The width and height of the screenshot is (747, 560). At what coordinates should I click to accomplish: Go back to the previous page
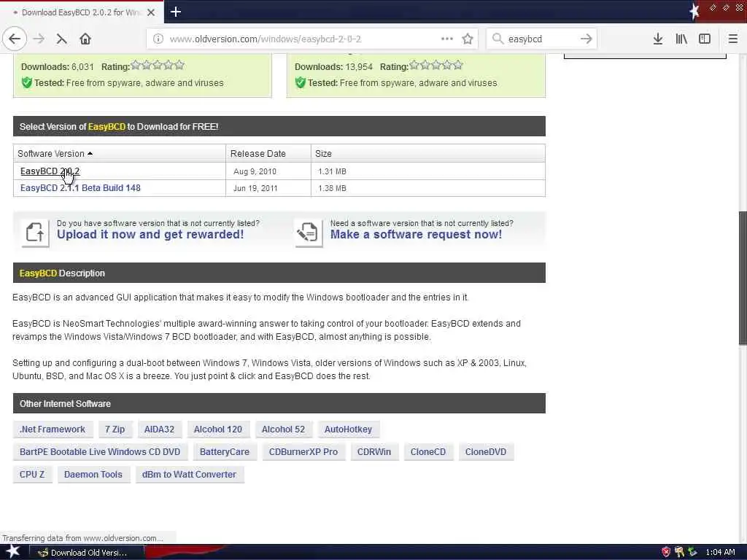(x=15, y=39)
